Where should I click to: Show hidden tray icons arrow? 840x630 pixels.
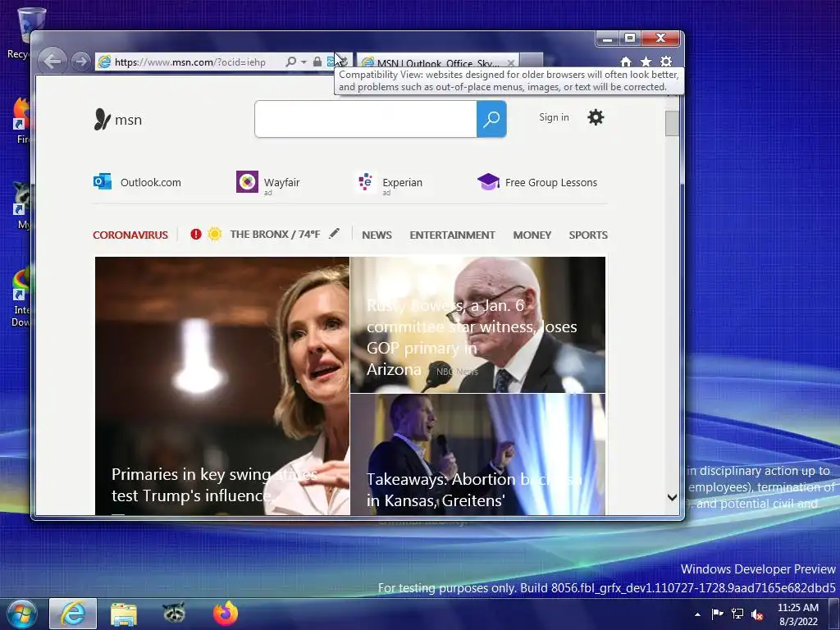(697, 614)
